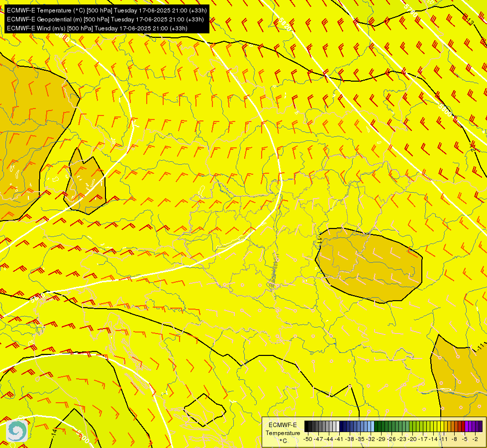Image resolution: width=487 pixels, height=448 pixels.
Task: Click the -50 value on the legend scale
Action: click(308, 440)
